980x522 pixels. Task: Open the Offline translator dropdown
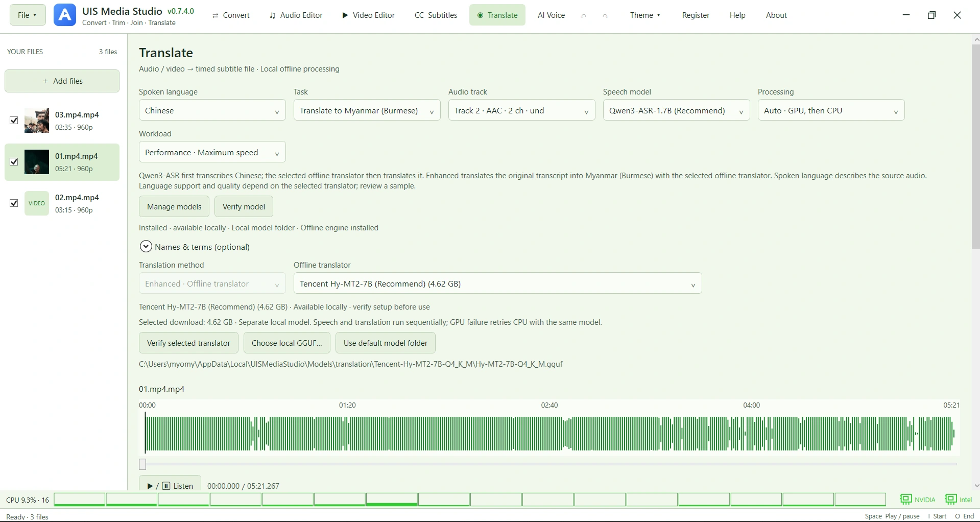(497, 283)
